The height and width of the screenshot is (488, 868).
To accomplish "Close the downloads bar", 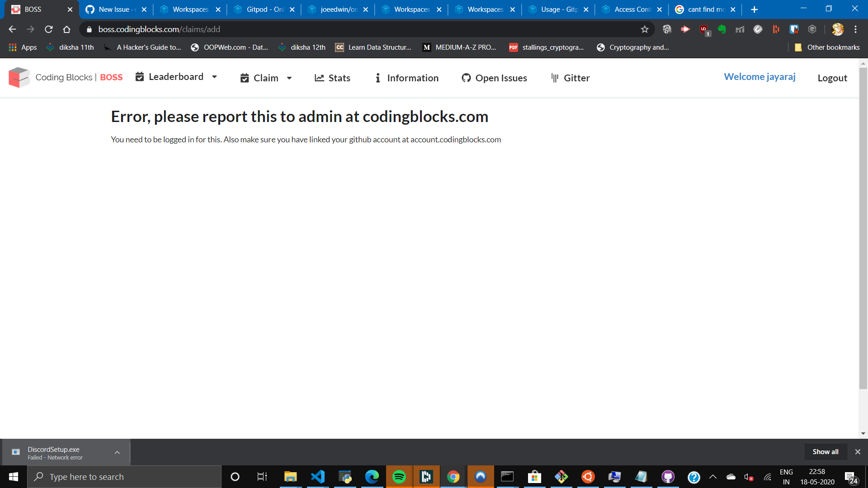I will (858, 452).
